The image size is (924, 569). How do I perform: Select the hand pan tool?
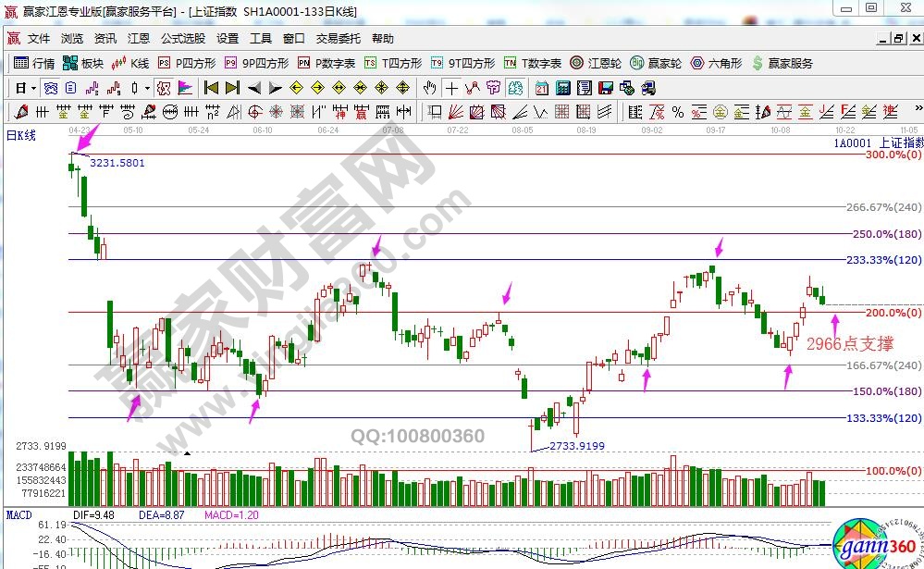pos(429,88)
